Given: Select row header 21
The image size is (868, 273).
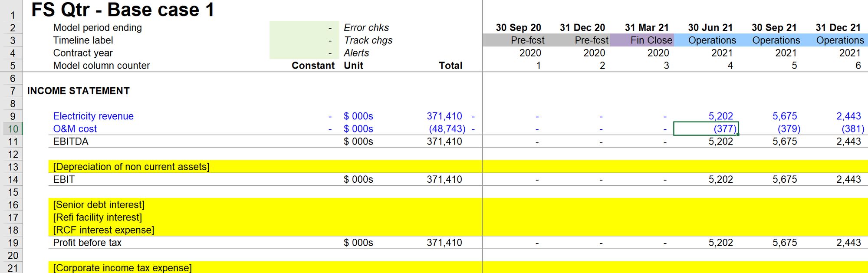Looking at the screenshot, I should click(x=12, y=268).
